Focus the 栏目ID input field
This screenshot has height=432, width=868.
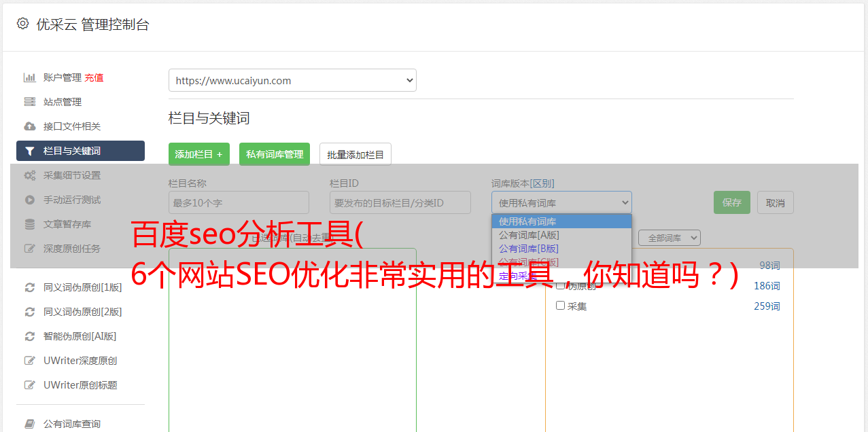coord(400,202)
